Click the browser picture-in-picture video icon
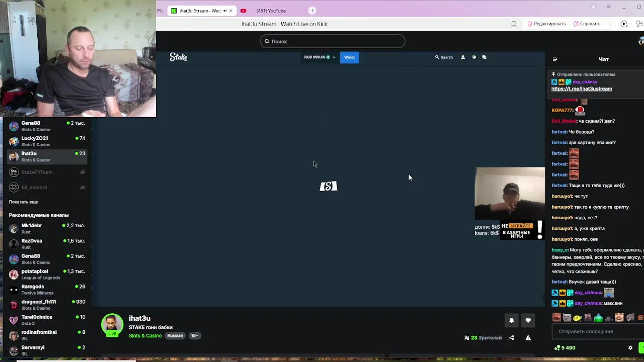The height and width of the screenshot is (362, 644). point(624,24)
